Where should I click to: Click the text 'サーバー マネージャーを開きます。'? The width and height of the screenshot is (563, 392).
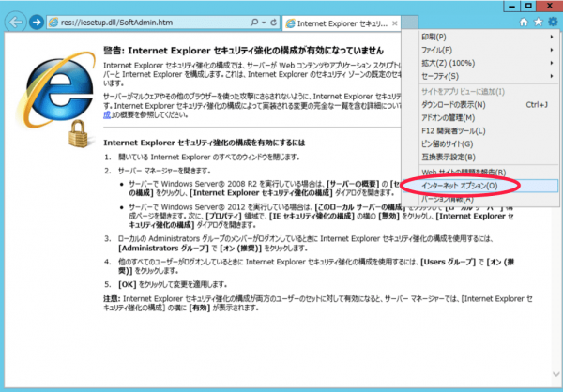(x=164, y=171)
